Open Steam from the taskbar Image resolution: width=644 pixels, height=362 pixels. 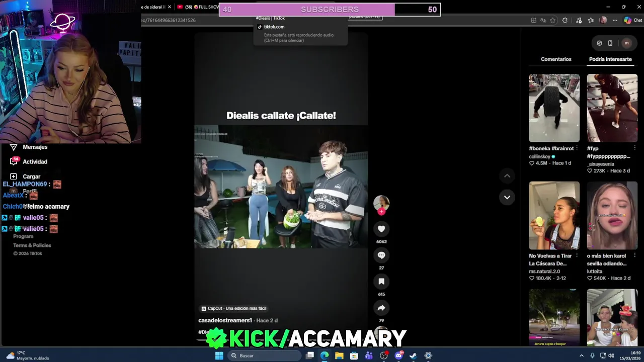[413, 355]
